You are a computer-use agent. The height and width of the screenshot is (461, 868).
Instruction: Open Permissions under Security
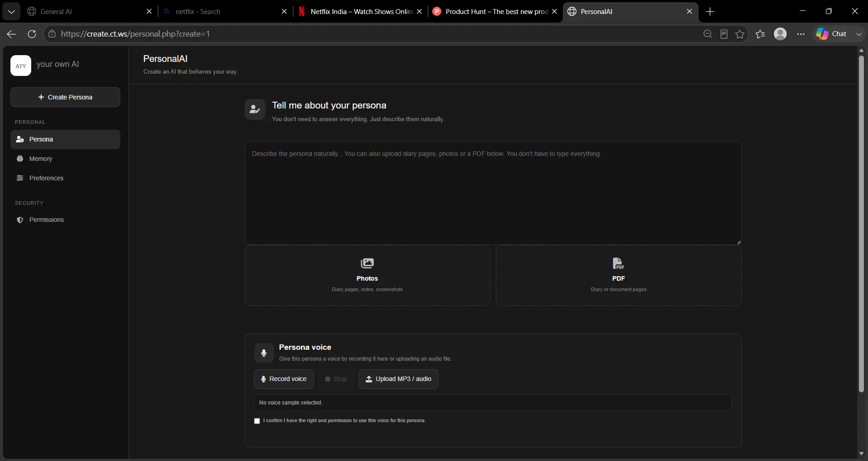(x=65, y=220)
